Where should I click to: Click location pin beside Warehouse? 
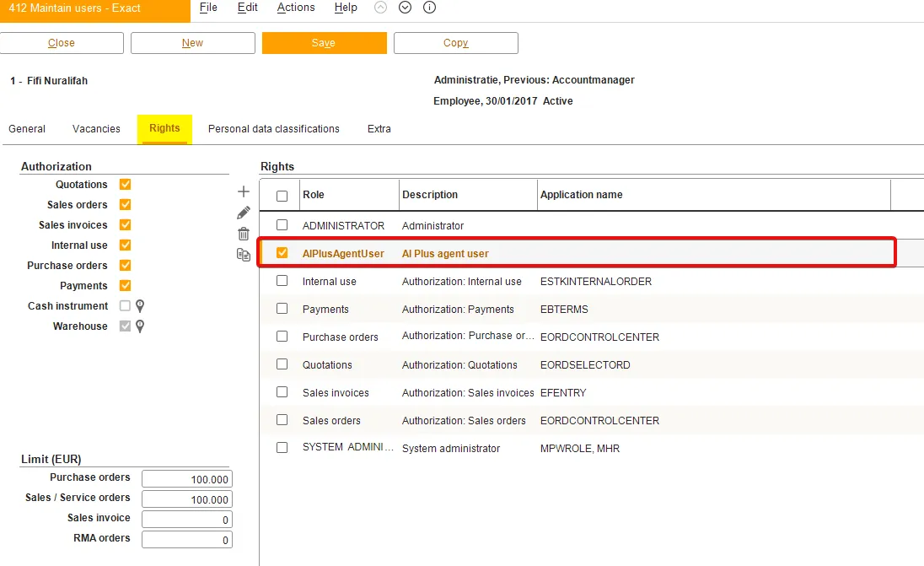(x=140, y=326)
